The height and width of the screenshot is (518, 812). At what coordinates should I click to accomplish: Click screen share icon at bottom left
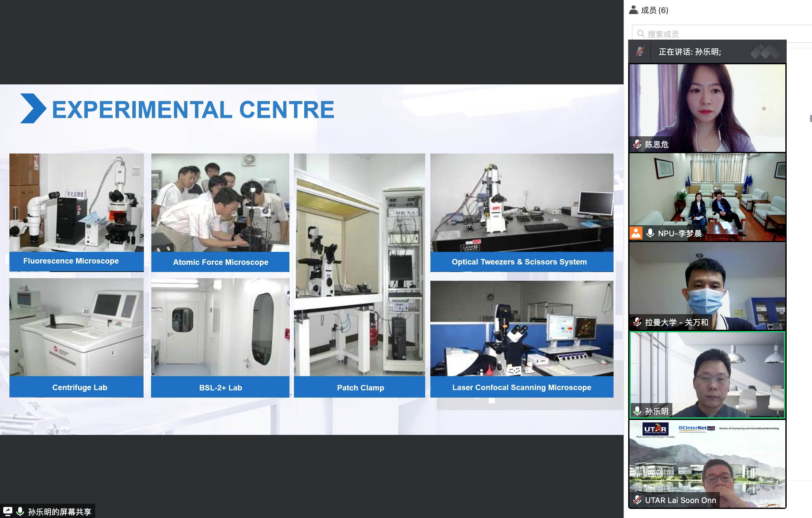(7, 511)
